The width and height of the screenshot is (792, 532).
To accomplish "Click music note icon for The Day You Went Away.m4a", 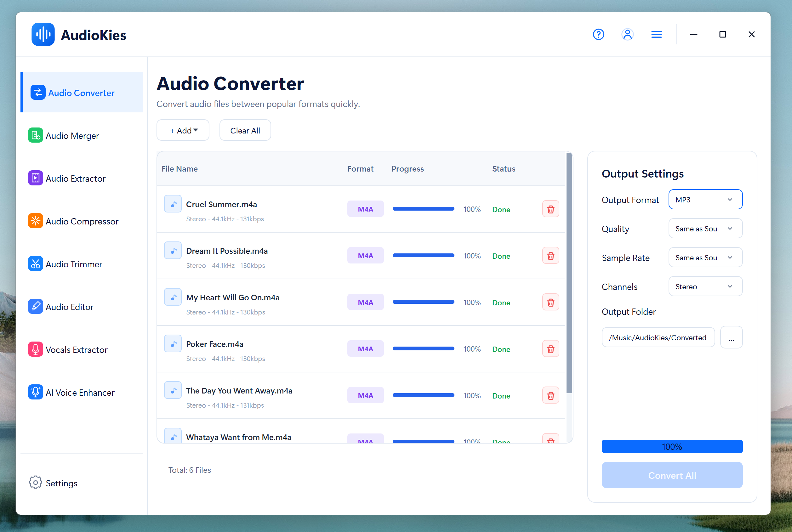I will [x=173, y=390].
